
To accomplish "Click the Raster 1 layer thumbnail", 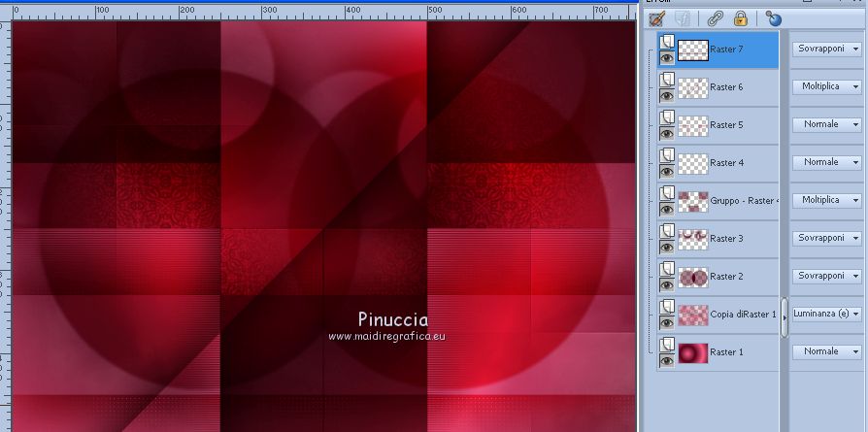I will tap(693, 352).
